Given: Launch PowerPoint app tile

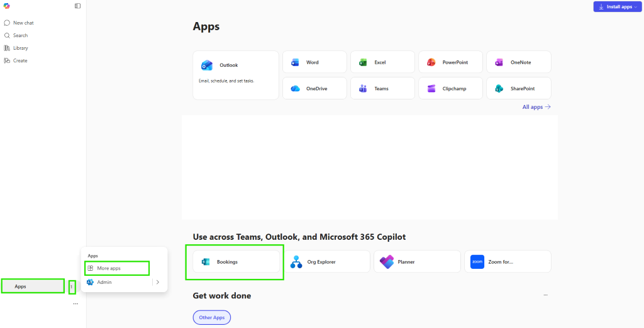Looking at the screenshot, I should [x=450, y=62].
